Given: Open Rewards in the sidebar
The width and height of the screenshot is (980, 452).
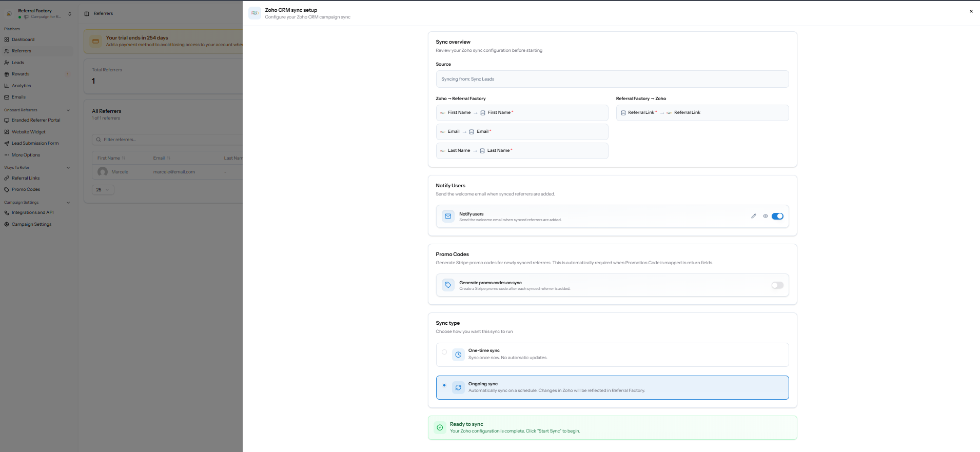Looking at the screenshot, I should pos(21,74).
